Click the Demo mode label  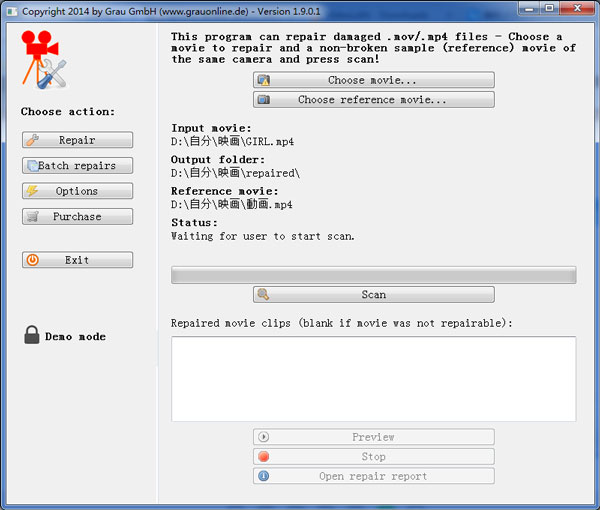click(x=75, y=337)
